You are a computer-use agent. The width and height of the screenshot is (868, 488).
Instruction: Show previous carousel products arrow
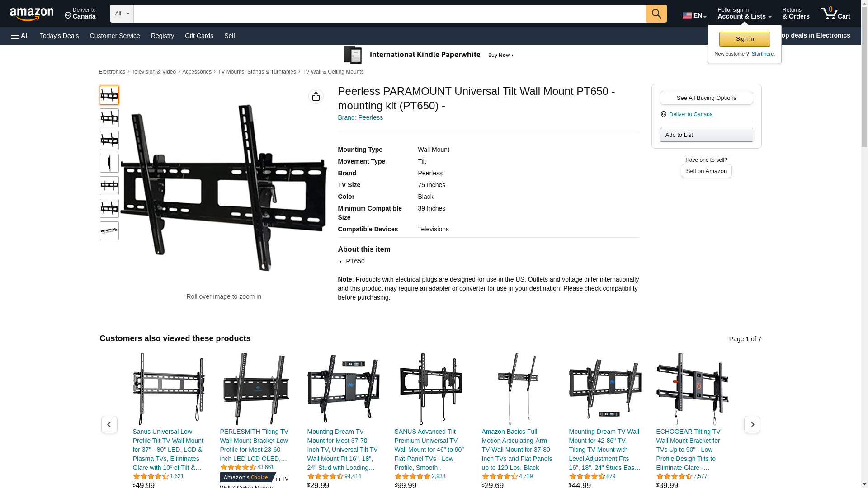[109, 424]
